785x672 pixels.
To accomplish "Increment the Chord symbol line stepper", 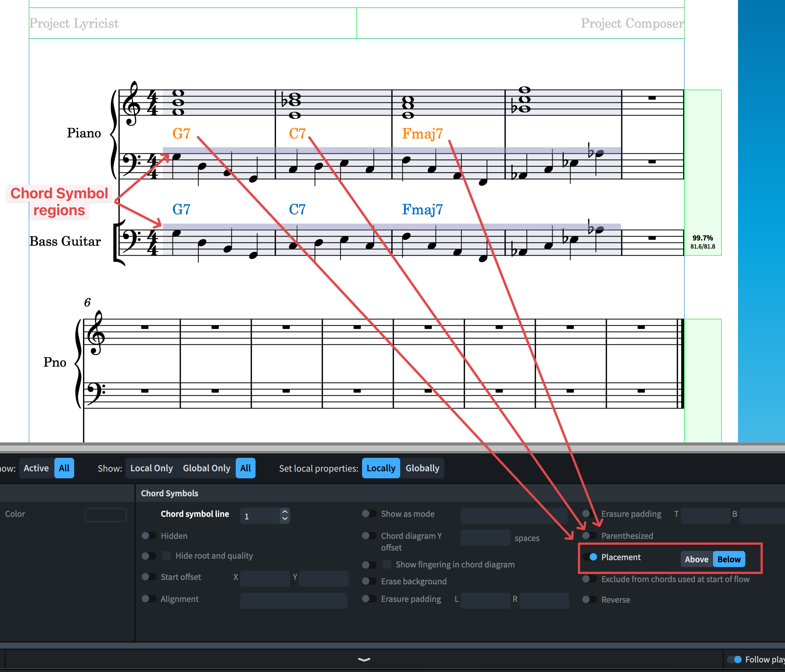I will point(285,511).
